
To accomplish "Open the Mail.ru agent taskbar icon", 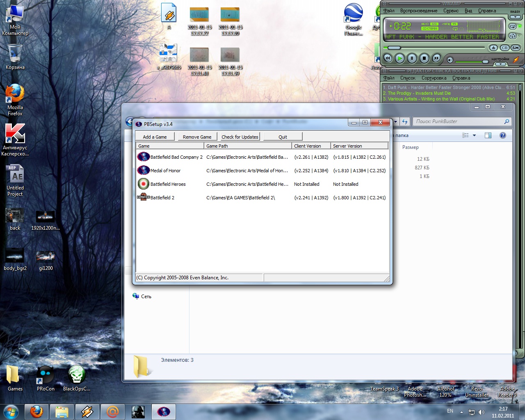I will point(112,412).
